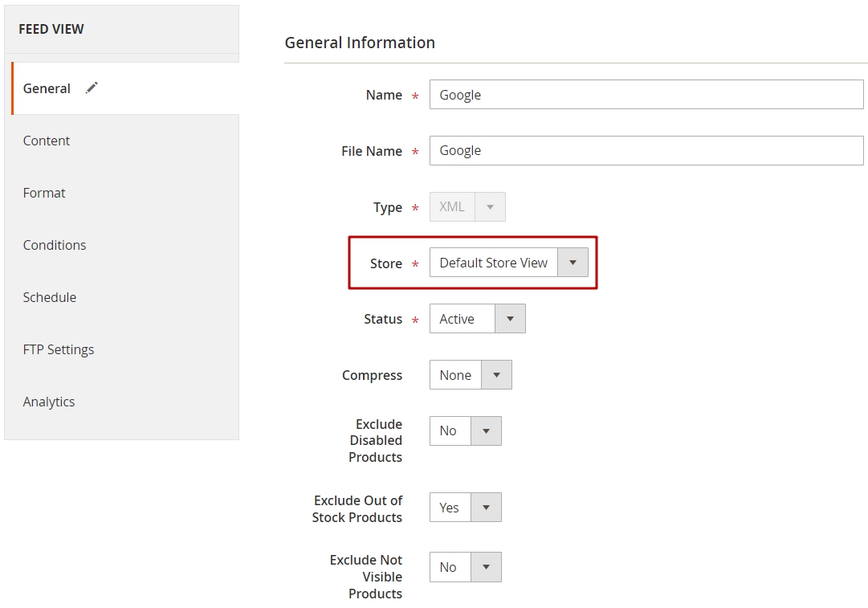The width and height of the screenshot is (868, 608).
Task: Click the General Information section heading
Action: [360, 43]
